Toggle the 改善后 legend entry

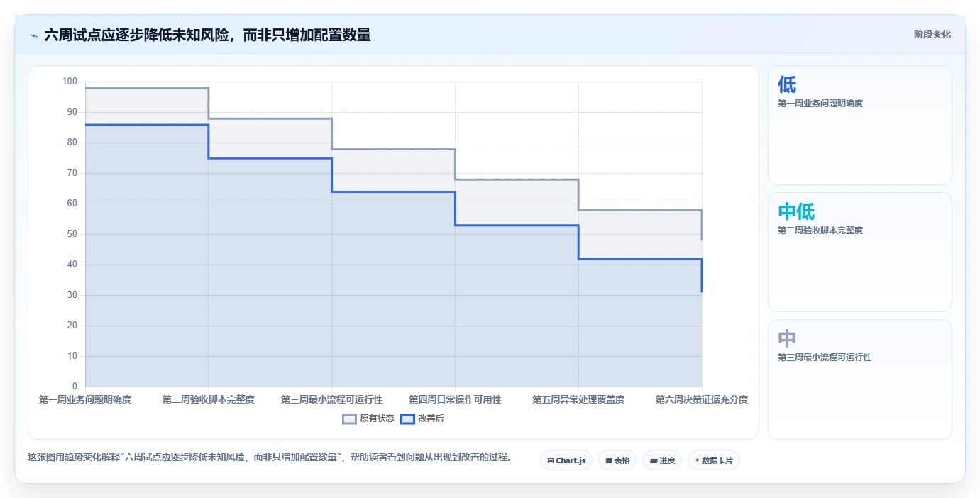coord(422,419)
